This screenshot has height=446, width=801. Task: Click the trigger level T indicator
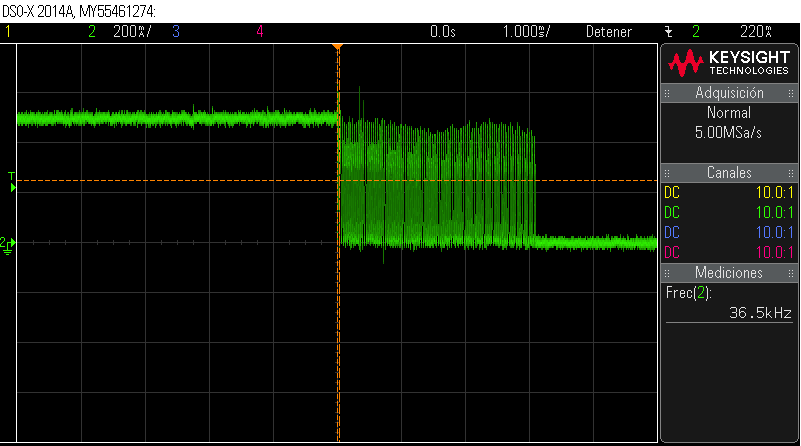12,182
